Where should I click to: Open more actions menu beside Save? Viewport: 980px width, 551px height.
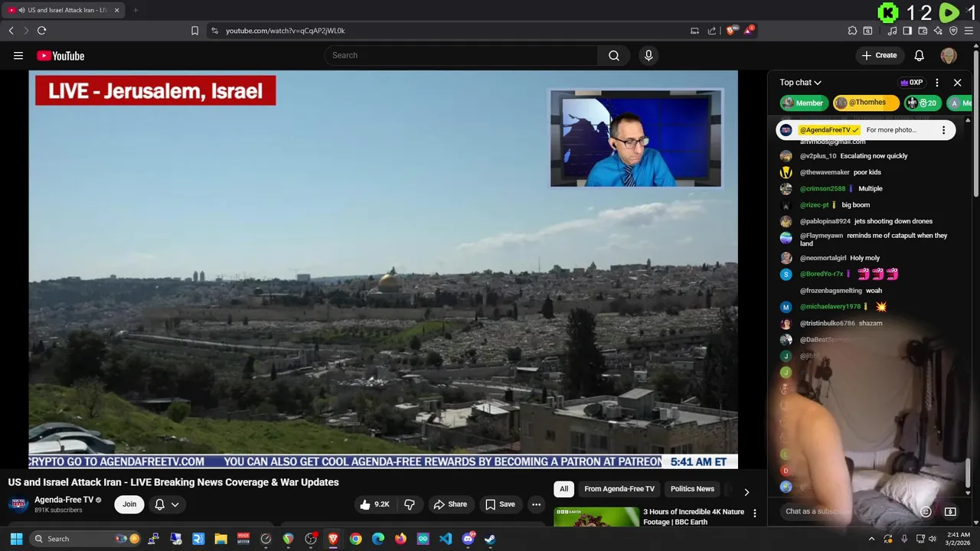tap(536, 504)
